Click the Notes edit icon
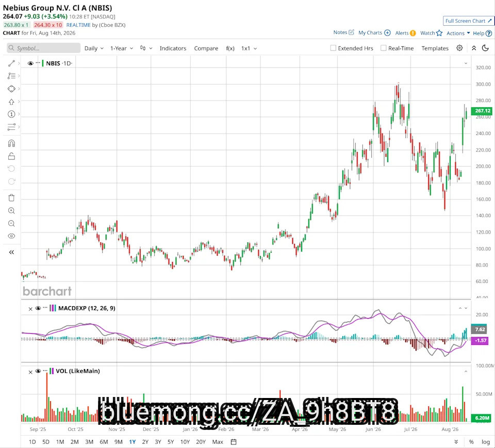This screenshot has height=448, width=495. coord(351,32)
